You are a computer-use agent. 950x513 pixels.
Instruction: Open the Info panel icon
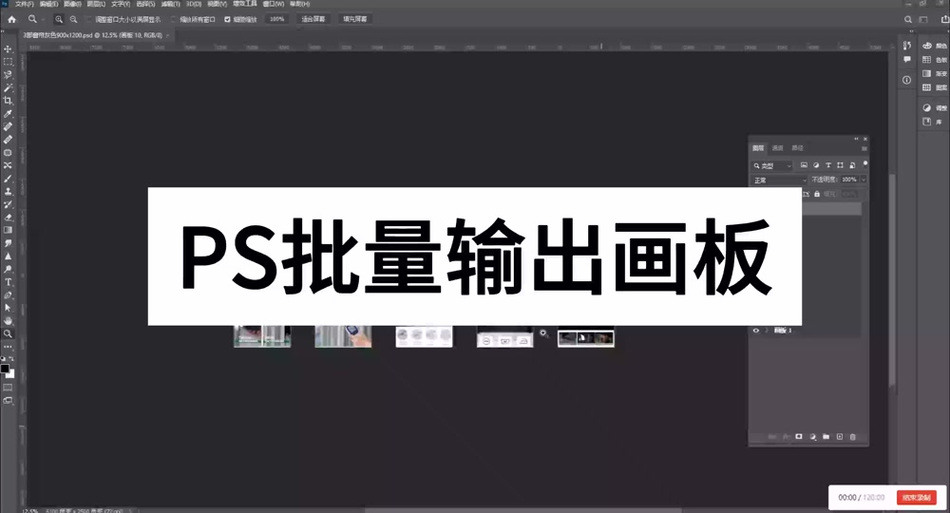tap(906, 80)
